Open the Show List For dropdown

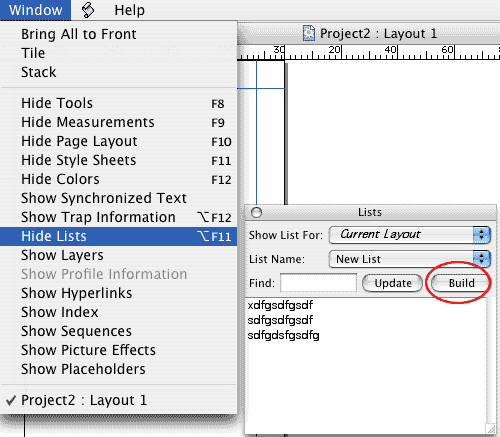tap(410, 235)
